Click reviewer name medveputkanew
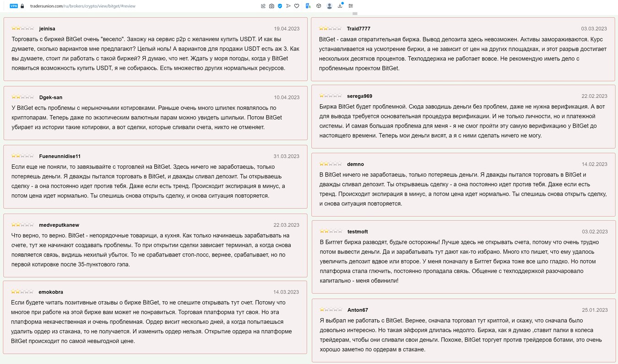618x364 pixels. tap(59, 225)
